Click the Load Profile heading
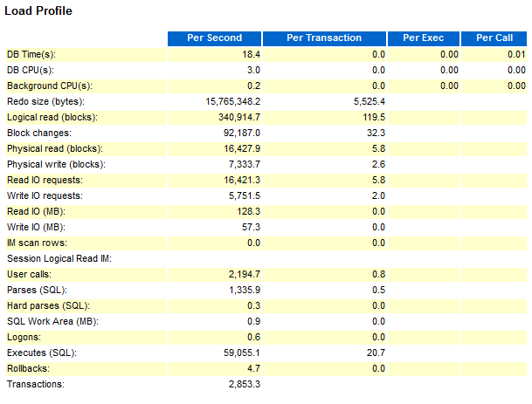 point(38,10)
